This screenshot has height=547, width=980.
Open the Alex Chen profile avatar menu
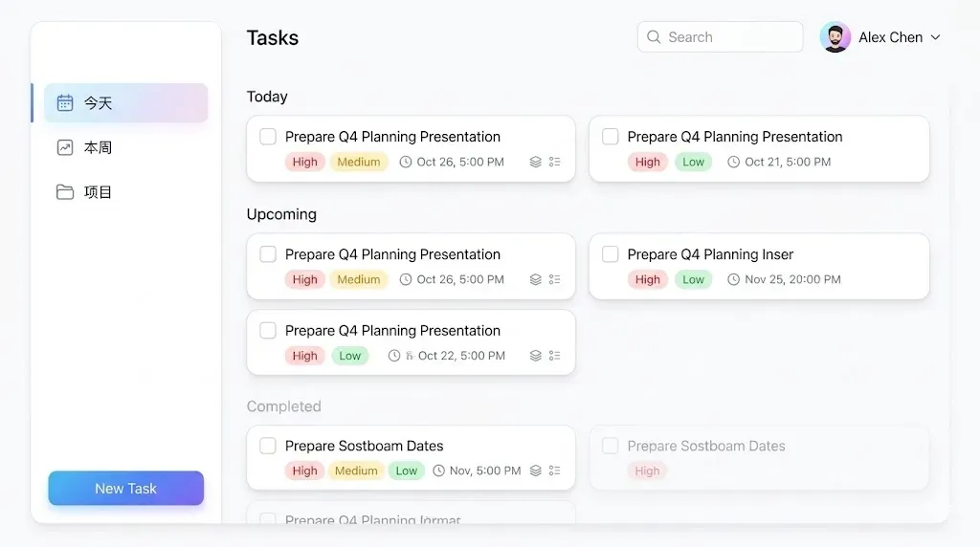835,37
